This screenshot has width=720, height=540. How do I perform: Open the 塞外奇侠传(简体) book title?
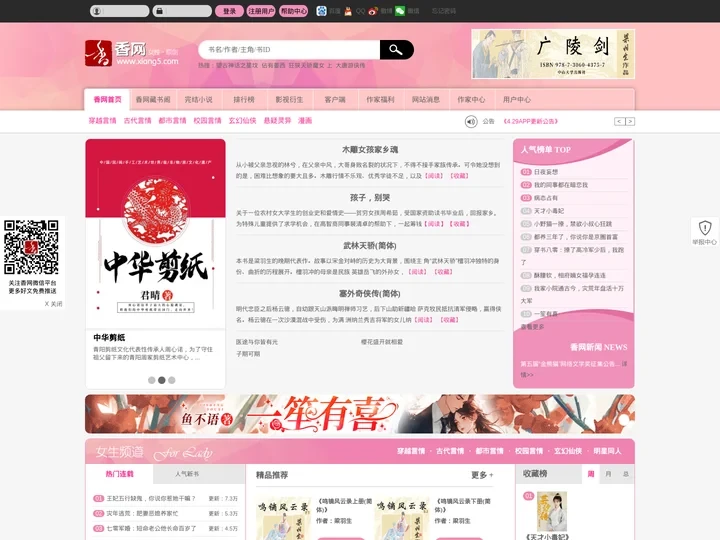pyautogui.click(x=370, y=293)
